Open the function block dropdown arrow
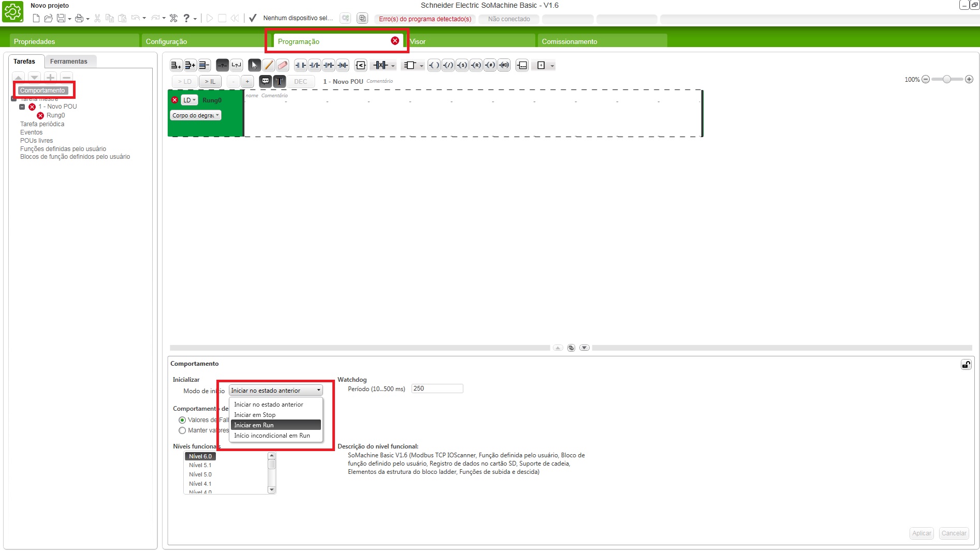This screenshot has height=553, width=980. [x=421, y=66]
